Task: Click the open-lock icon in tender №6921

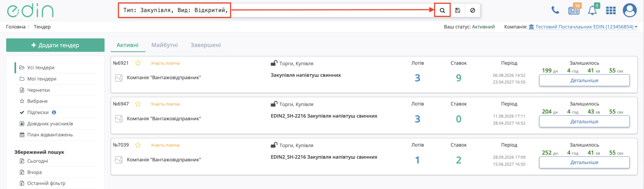Action: point(274,63)
